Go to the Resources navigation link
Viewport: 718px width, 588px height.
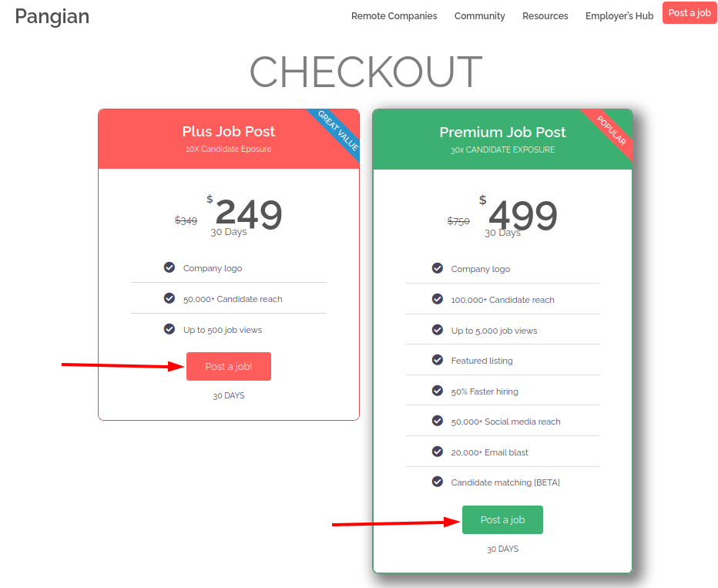pyautogui.click(x=545, y=16)
